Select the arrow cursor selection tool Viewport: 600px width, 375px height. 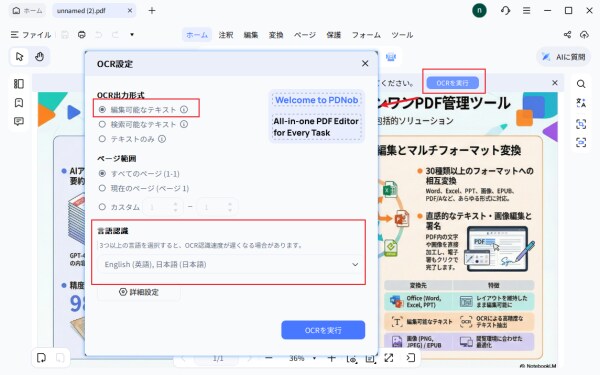20,57
